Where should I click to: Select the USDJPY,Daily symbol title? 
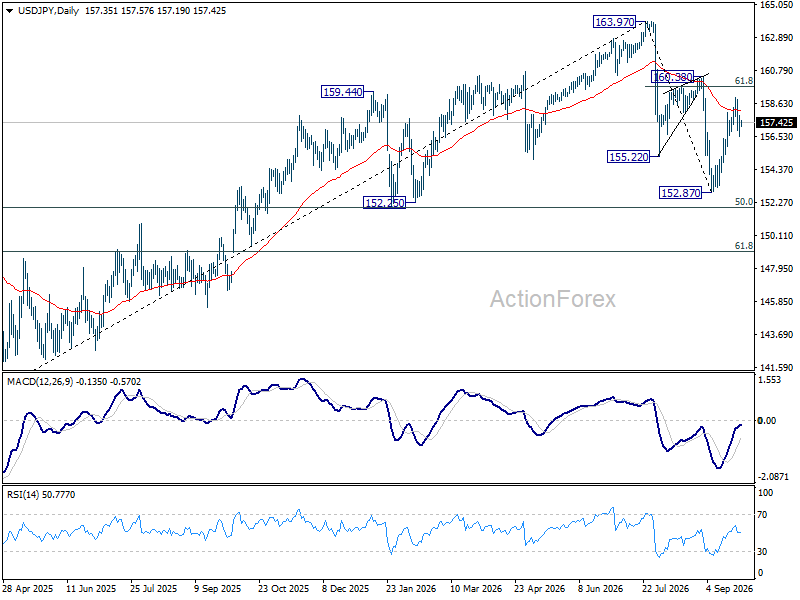tap(48, 11)
